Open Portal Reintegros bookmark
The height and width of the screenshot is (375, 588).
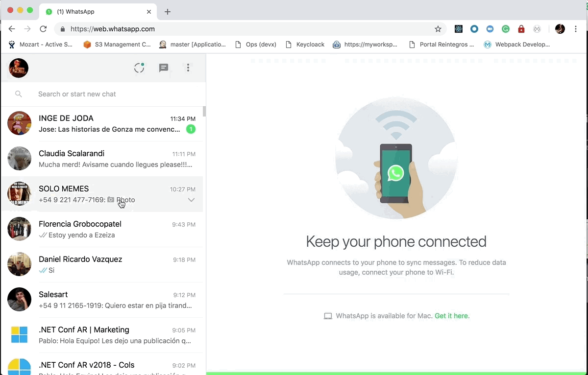(x=441, y=44)
